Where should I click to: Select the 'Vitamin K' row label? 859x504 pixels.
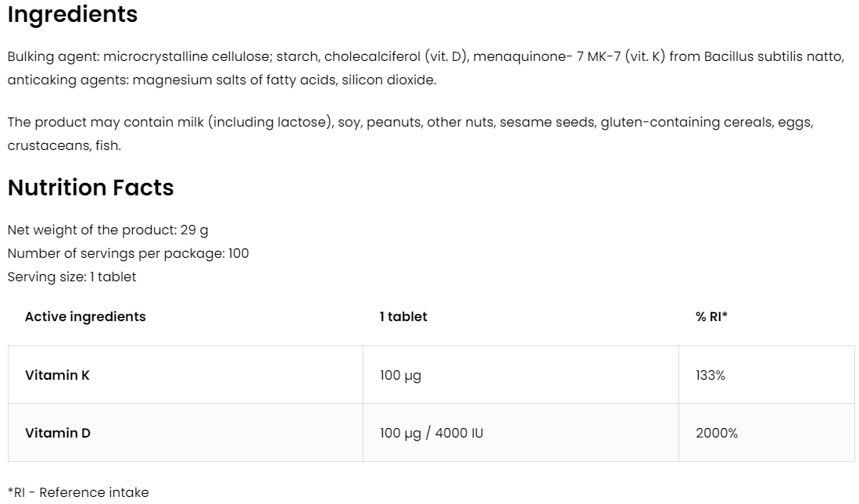pyautogui.click(x=57, y=375)
